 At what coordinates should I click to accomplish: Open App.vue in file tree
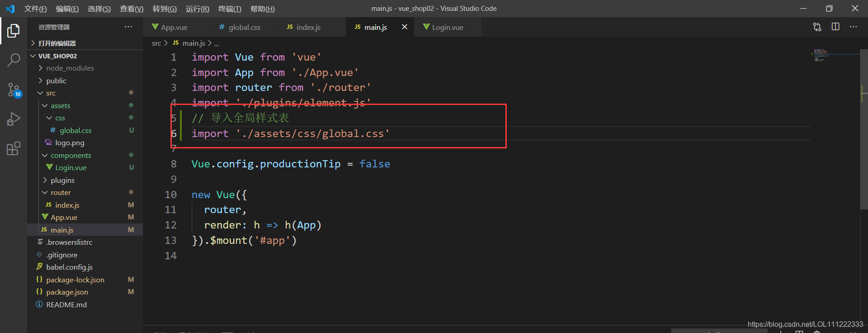click(85, 218)
